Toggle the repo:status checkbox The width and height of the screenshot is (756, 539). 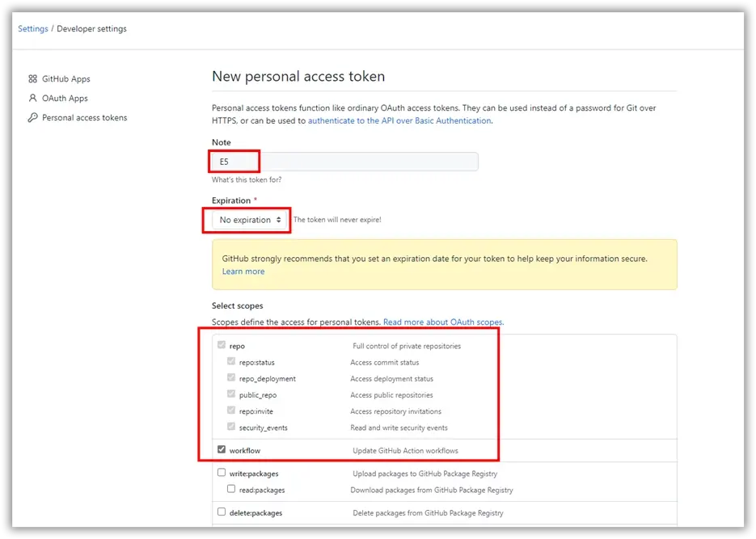pos(231,361)
